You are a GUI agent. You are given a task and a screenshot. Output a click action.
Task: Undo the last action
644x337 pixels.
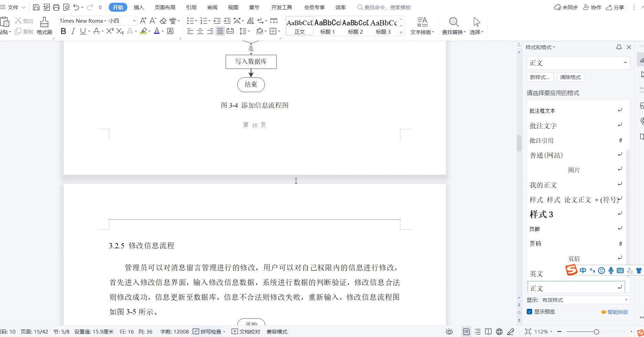click(x=76, y=7)
